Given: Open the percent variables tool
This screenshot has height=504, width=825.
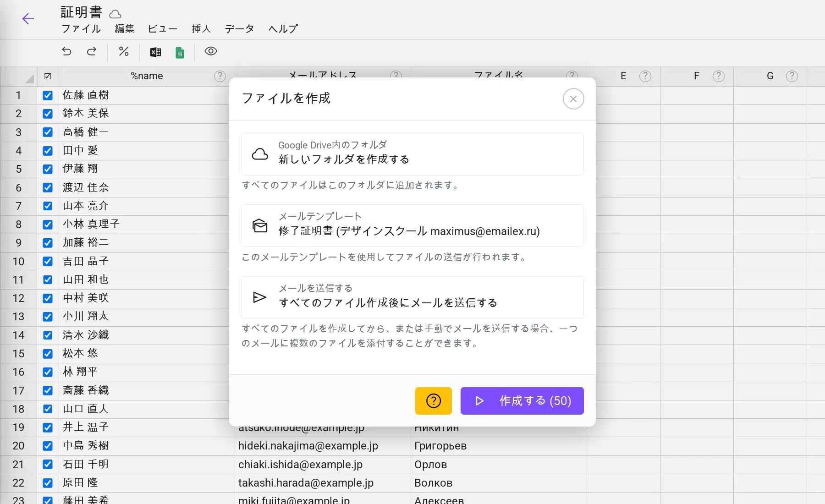Looking at the screenshot, I should 124,51.
